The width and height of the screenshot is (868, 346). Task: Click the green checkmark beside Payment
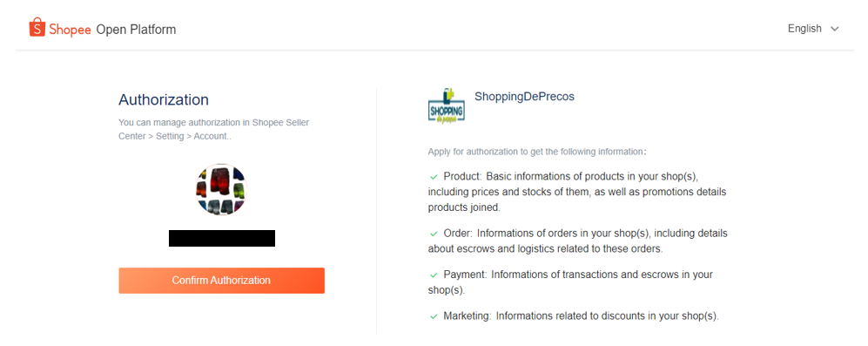pyautogui.click(x=434, y=275)
